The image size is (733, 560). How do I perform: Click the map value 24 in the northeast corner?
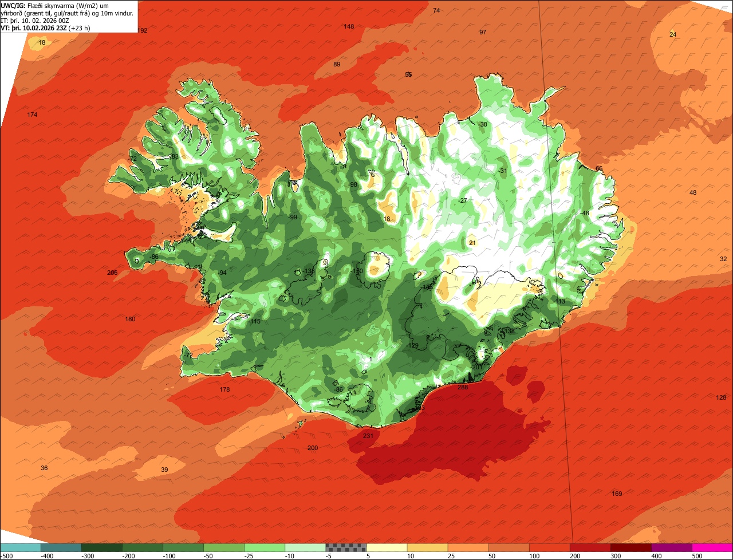point(673,34)
